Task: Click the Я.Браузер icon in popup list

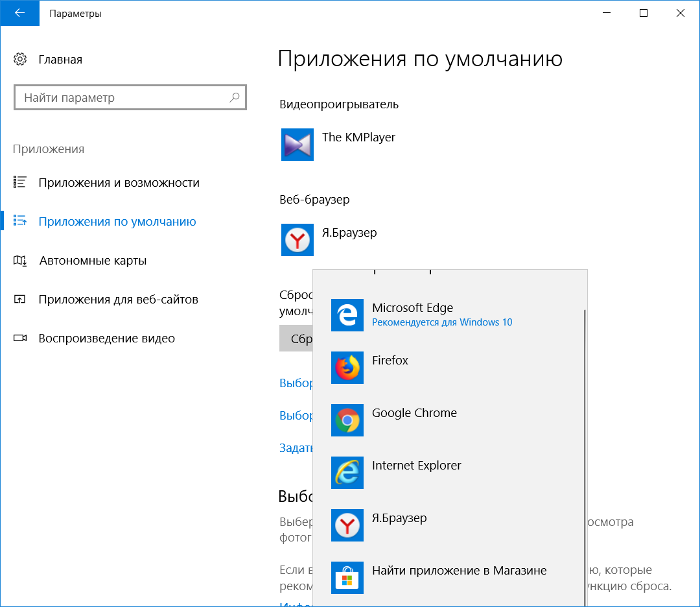Action: 347,525
